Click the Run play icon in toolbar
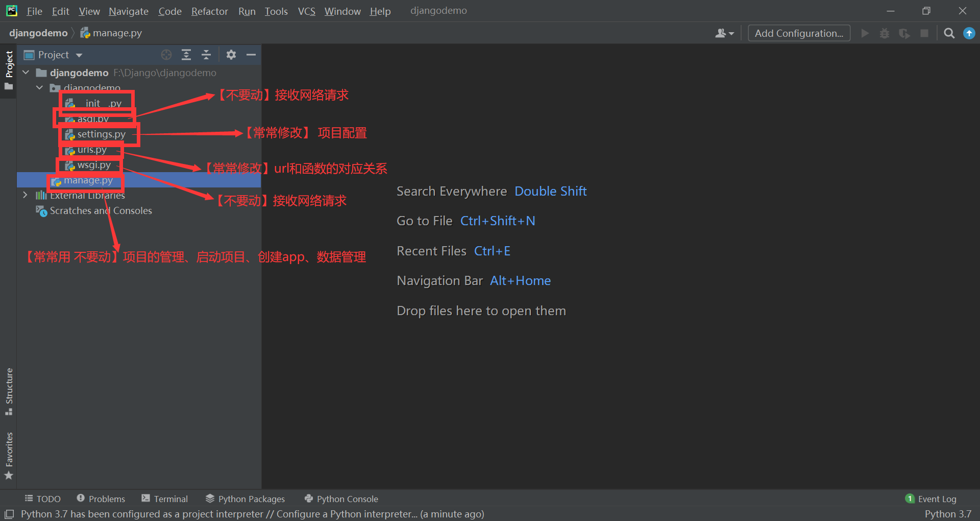Image resolution: width=980 pixels, height=521 pixels. (865, 33)
